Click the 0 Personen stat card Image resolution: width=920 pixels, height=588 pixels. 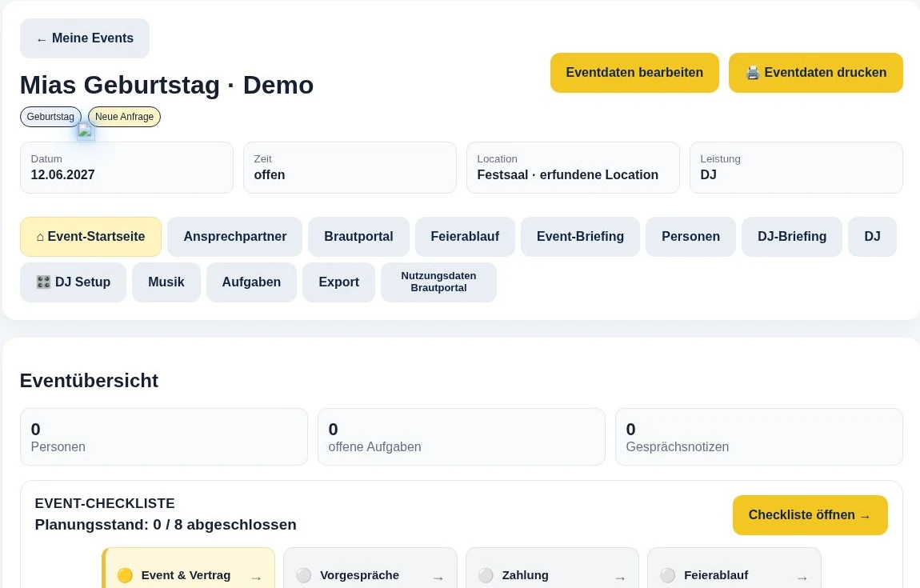point(164,437)
